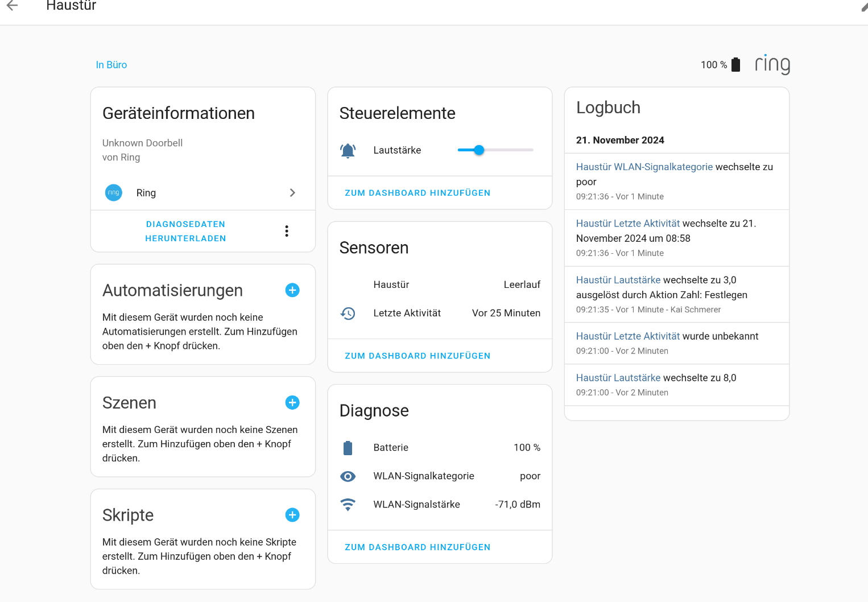Image resolution: width=868 pixels, height=602 pixels.
Task: Click the WLAN-Signalkategorie eye icon
Action: pyautogui.click(x=348, y=476)
